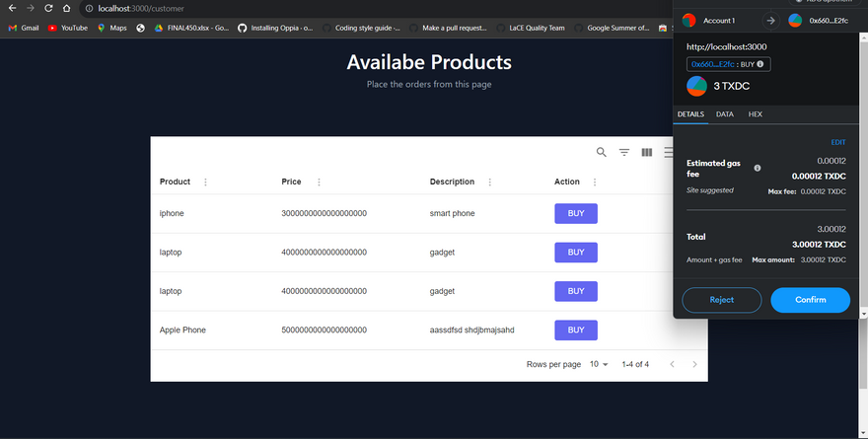The height and width of the screenshot is (439, 868).
Task: Click the Account 1 avatar icon
Action: [x=688, y=20]
